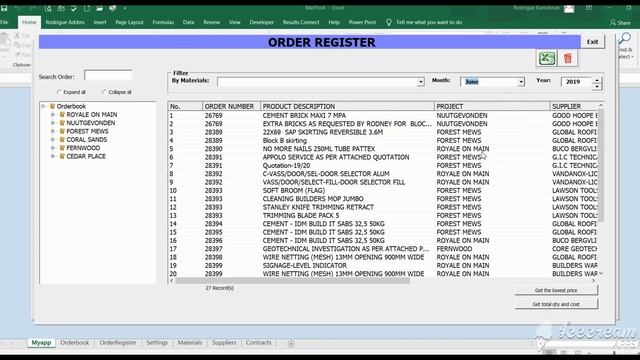Click the Copy icon in Clipboard group
The width and height of the screenshot is (640, 360).
(x=17, y=45)
